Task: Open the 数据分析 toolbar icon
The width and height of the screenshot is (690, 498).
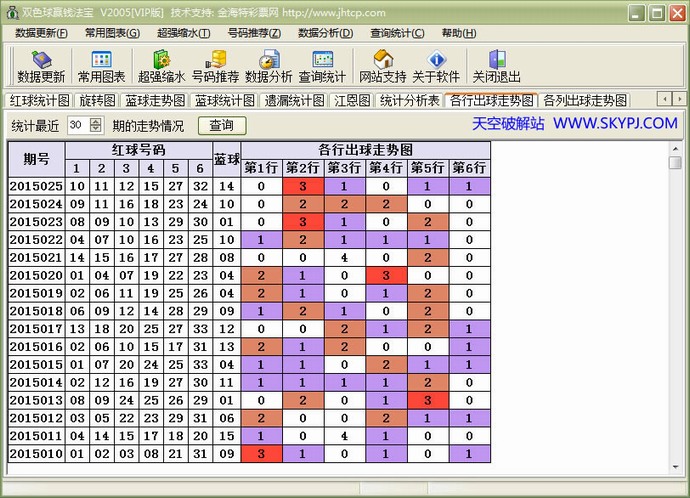Action: click(x=269, y=66)
